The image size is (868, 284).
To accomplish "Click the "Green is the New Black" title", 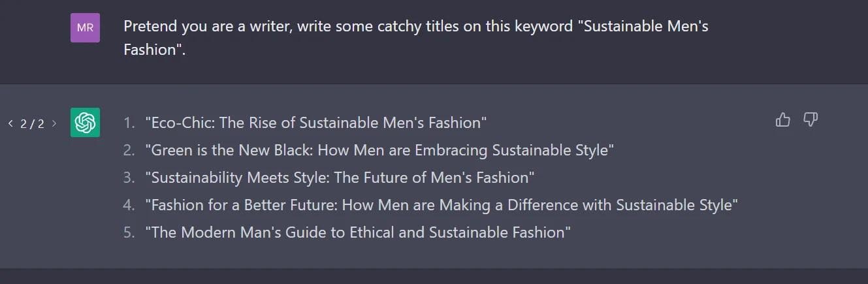I will pos(379,150).
